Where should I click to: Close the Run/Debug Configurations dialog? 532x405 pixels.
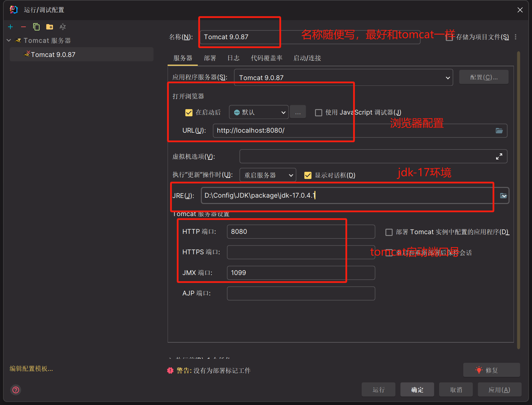click(520, 10)
